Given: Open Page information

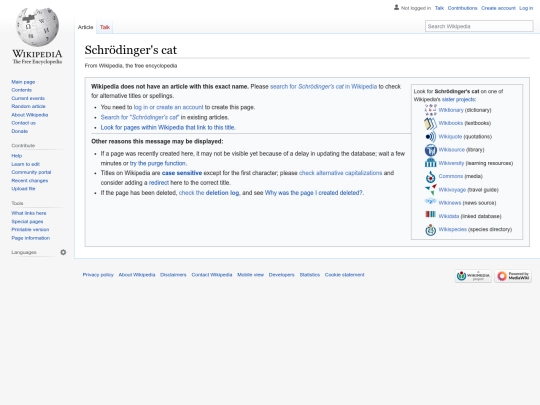Looking at the screenshot, I should click(30, 238).
